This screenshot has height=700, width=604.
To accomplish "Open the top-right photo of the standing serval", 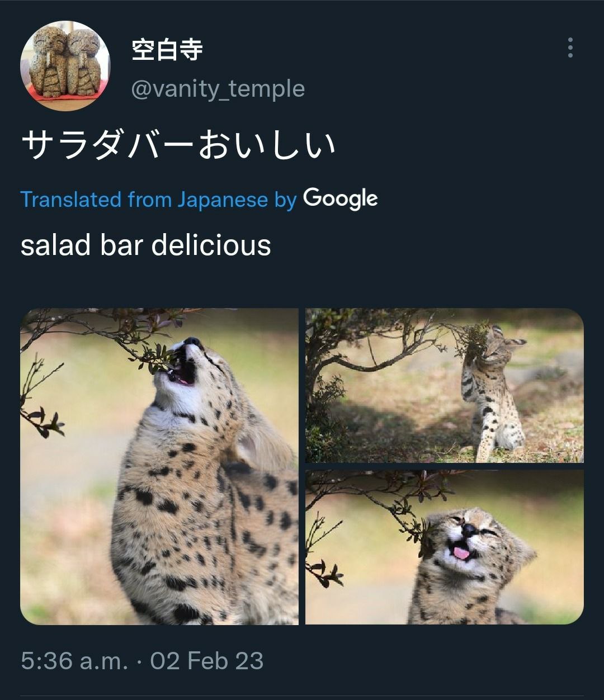I will (x=445, y=385).
